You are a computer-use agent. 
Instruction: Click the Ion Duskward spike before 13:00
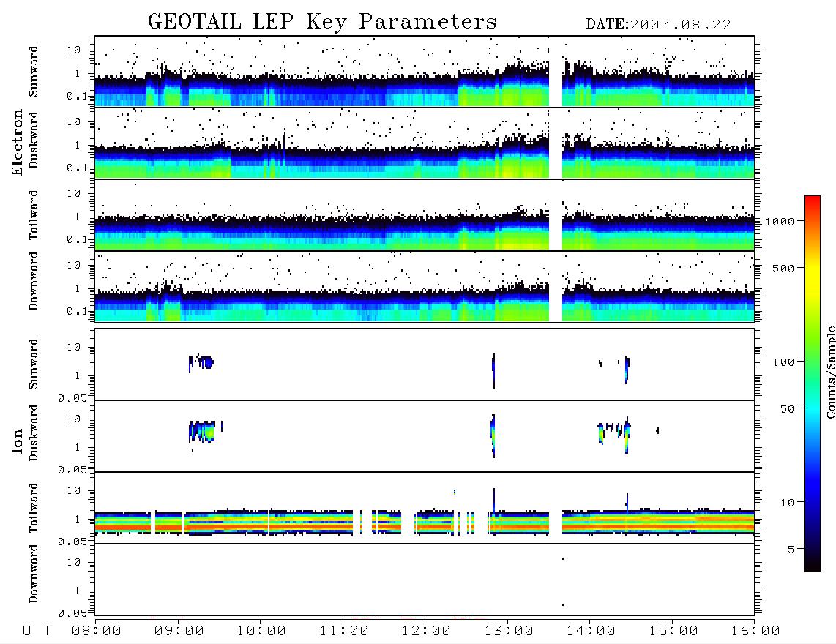493,435
